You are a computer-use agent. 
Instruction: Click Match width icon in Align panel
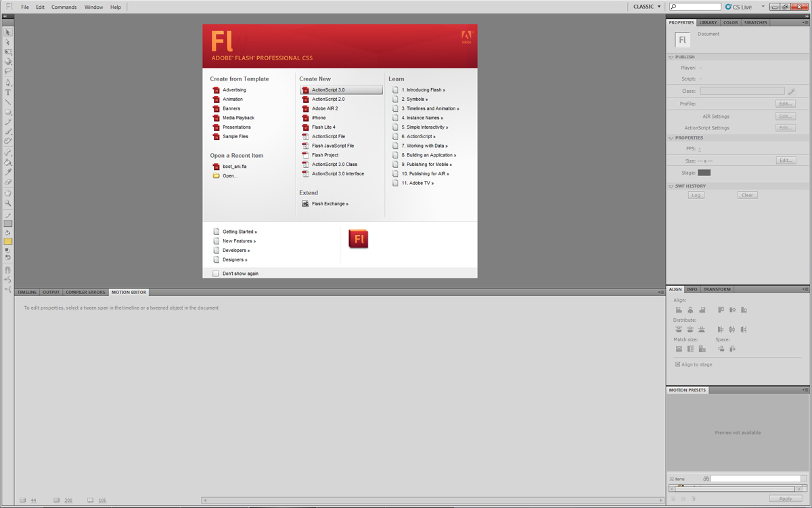(679, 349)
